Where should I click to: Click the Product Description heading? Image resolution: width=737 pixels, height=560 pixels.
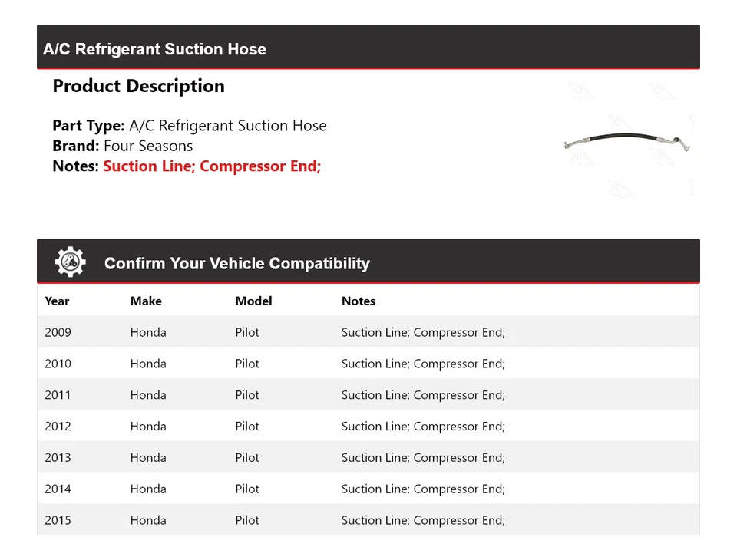[x=138, y=86]
